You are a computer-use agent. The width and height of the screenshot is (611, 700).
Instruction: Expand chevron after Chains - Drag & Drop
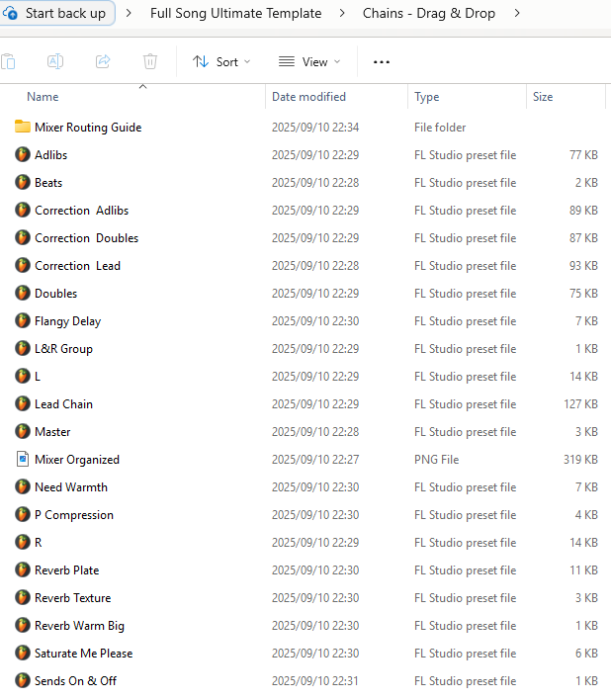(x=517, y=14)
